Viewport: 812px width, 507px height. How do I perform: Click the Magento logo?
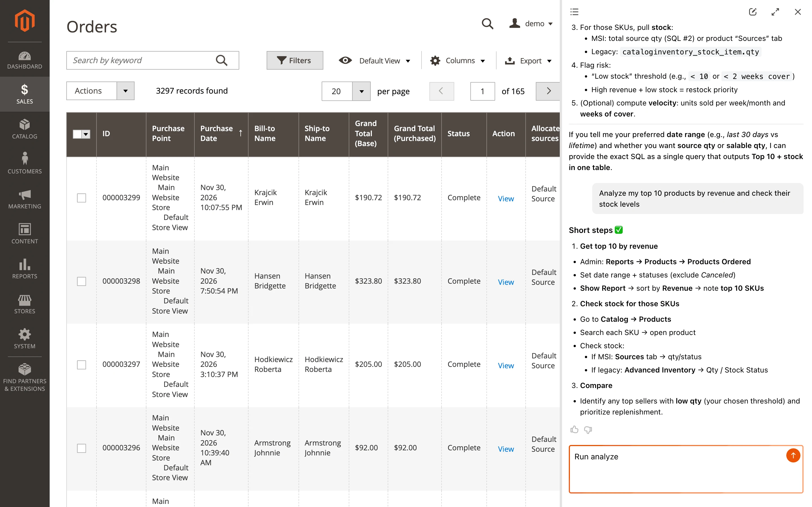click(25, 20)
